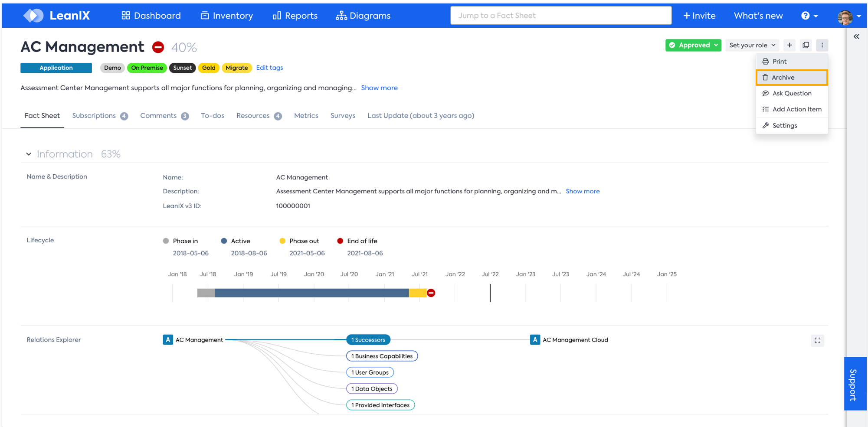This screenshot has height=427, width=868.
Task: Select Add Action Item from the menu
Action: coord(792,109)
